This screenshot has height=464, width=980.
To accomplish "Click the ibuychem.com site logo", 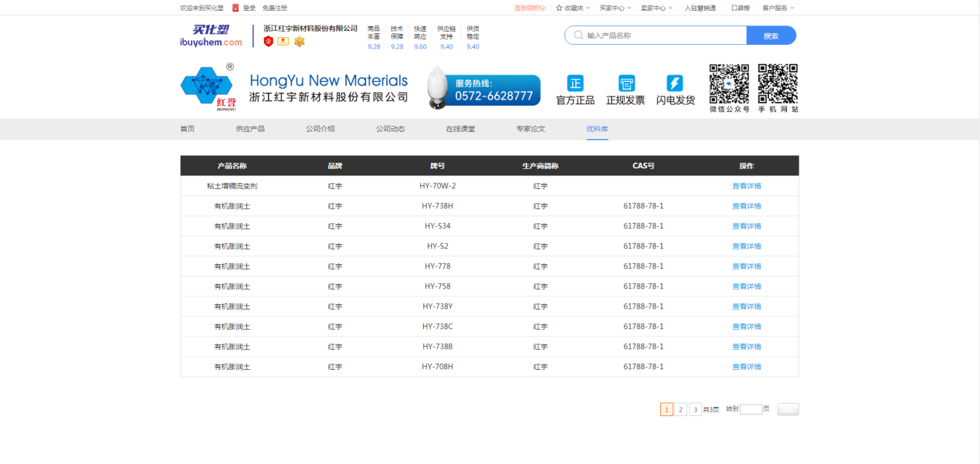I will pos(211,36).
